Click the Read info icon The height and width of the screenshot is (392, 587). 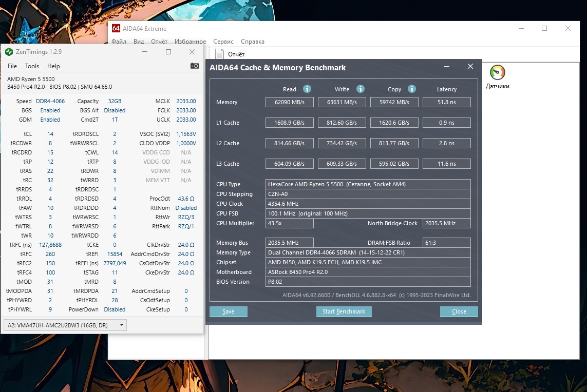tap(307, 89)
